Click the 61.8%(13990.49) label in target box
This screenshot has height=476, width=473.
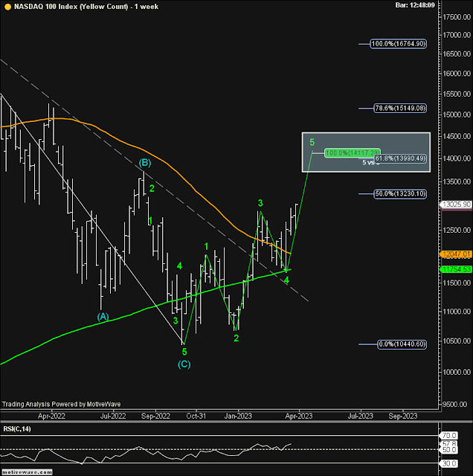(x=400, y=158)
